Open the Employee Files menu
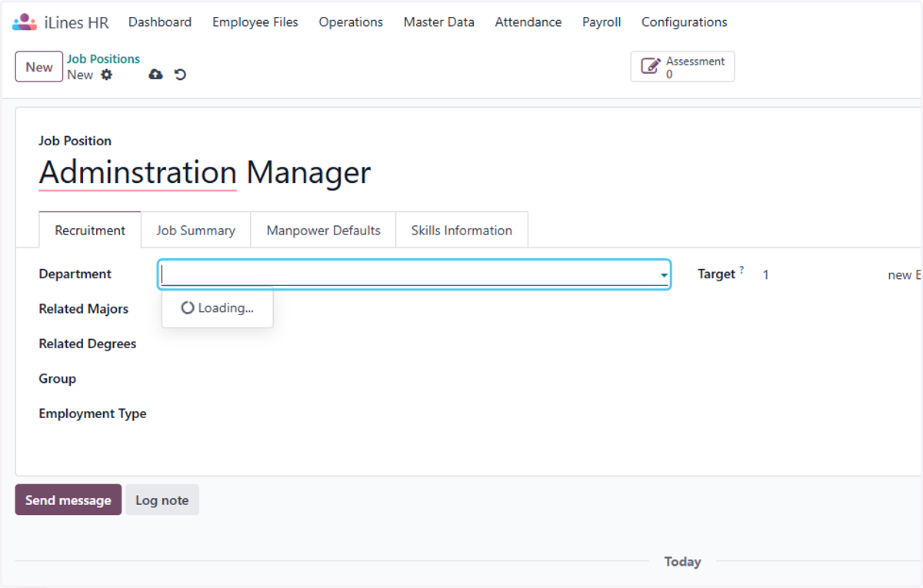Viewport: 923px width, 588px height. tap(255, 22)
